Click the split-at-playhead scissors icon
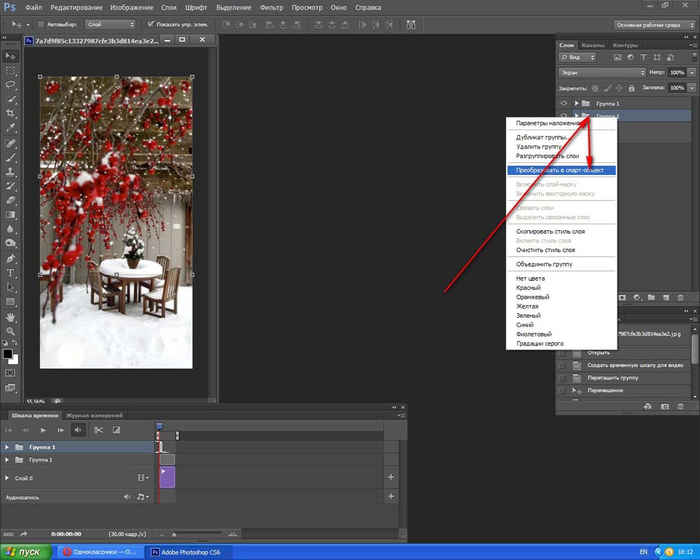The width and height of the screenshot is (700, 560). [98, 430]
